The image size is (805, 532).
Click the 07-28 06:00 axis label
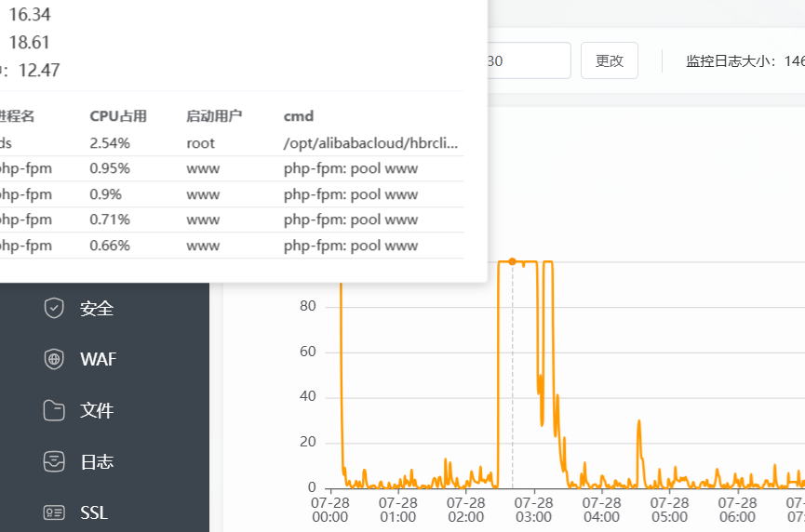coord(737,510)
